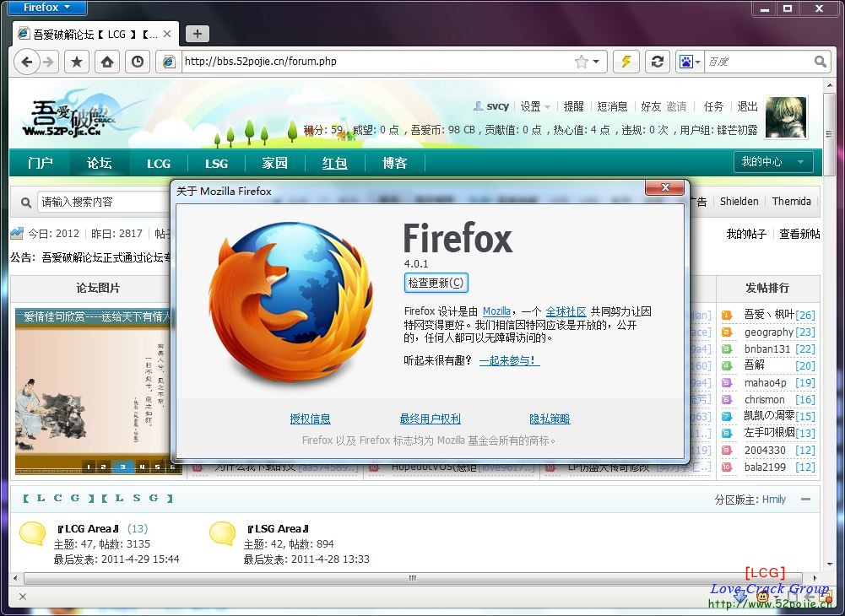Click the Hmily moderator link
This screenshot has width=845, height=616.
tap(774, 500)
